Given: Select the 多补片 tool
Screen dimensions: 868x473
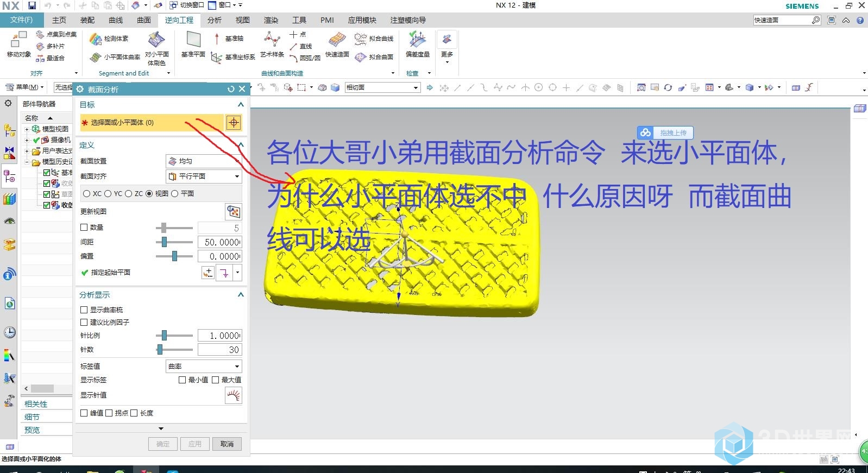Looking at the screenshot, I should (50, 46).
